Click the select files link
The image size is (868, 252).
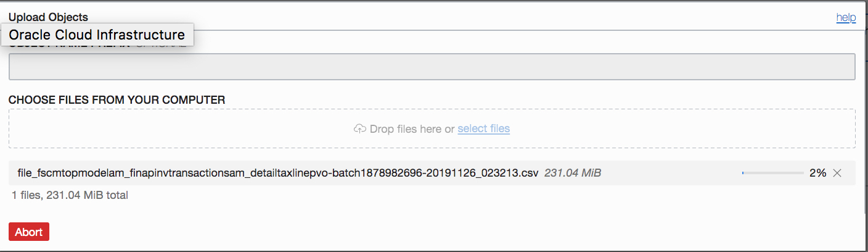point(483,128)
